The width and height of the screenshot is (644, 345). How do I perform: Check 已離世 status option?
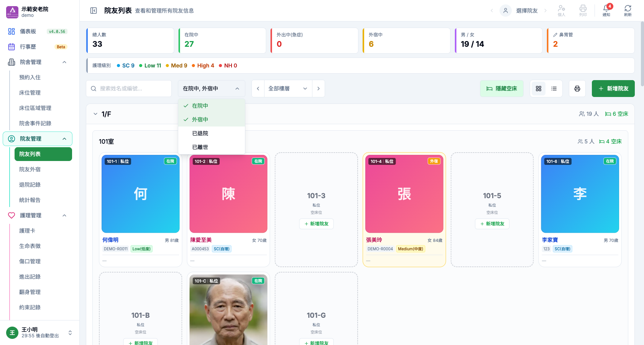click(212, 147)
